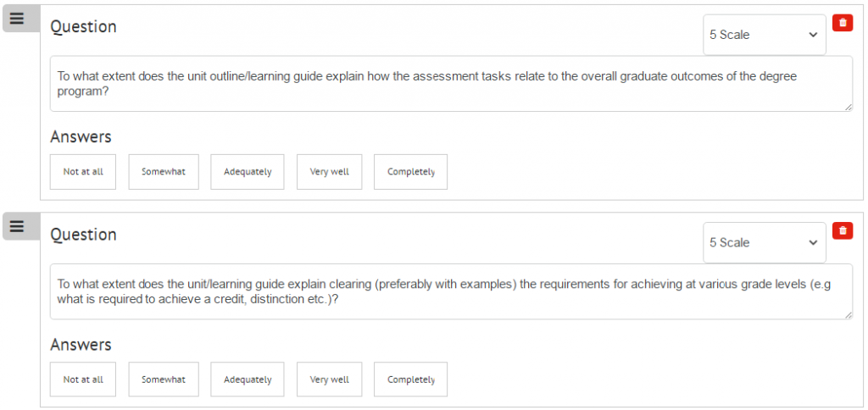This screenshot has width=868, height=410.
Task: Grab resize corner of second question textarea
Action: (849, 315)
